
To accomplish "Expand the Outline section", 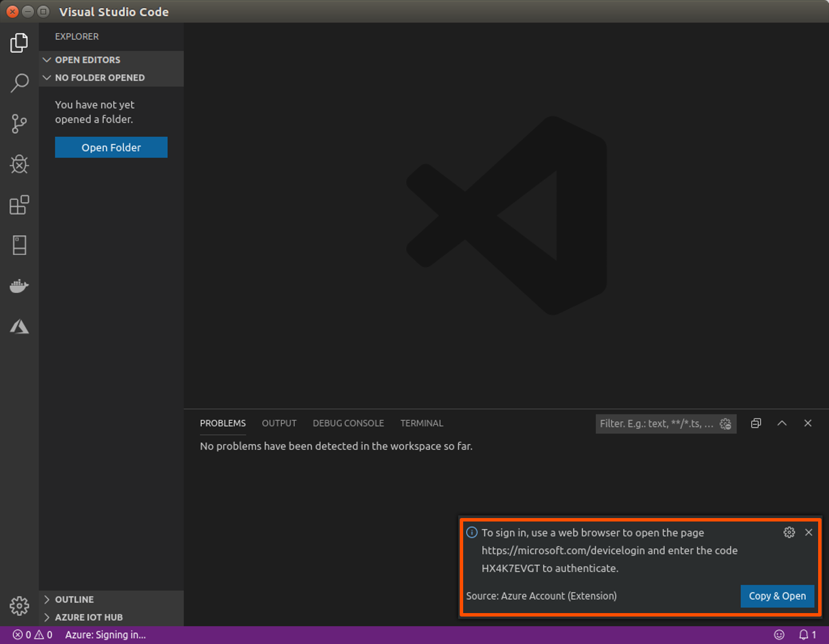I will point(111,599).
